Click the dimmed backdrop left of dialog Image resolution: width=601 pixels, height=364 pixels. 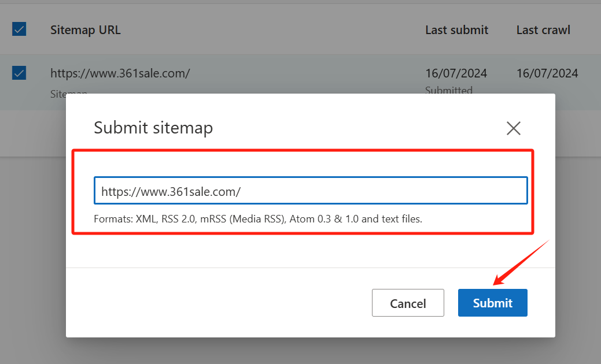click(32, 231)
